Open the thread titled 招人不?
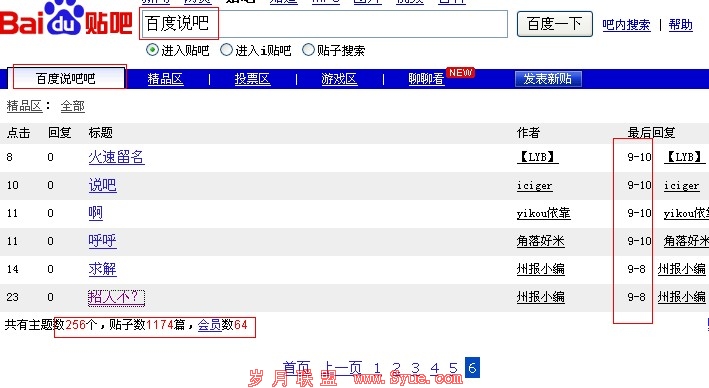 tap(116, 297)
